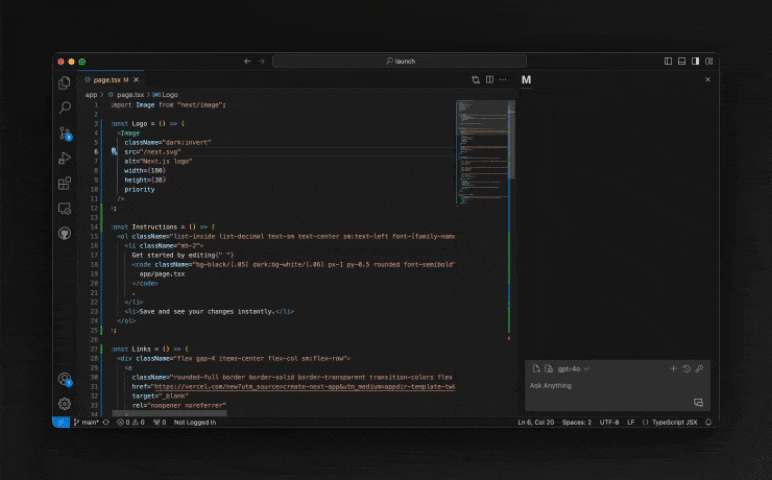The height and width of the screenshot is (480, 772).
Task: Open the Source Control view
Action: (x=65, y=133)
